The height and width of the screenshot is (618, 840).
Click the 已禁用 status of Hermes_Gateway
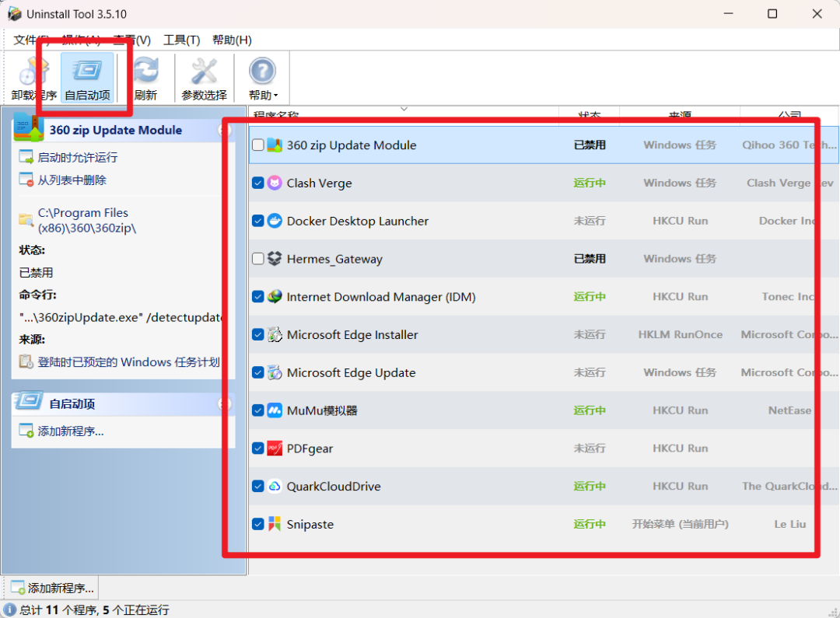pyautogui.click(x=590, y=259)
